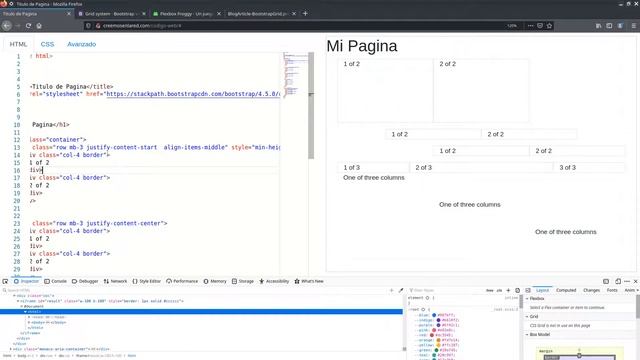The image size is (640, 360).
Task: Open the What's New devtools panel
Action: pos(309,281)
